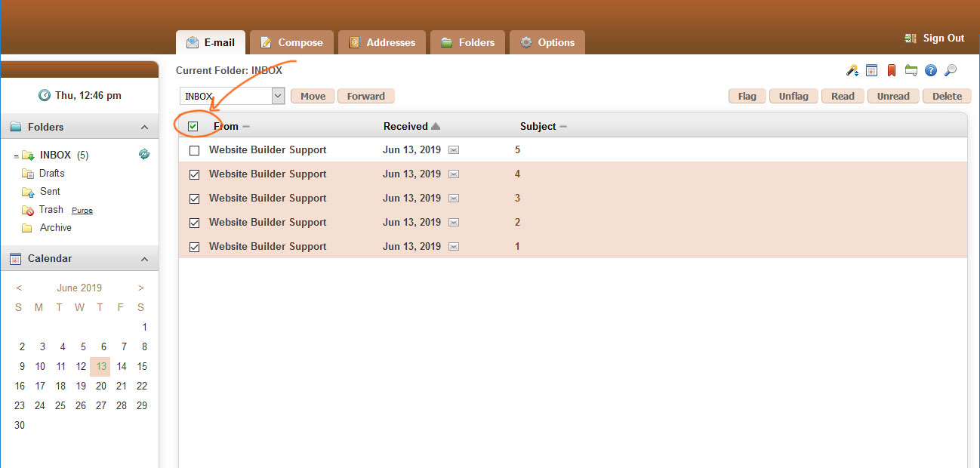Switch to the E-mail tab
This screenshot has height=468, width=980.
click(x=211, y=42)
